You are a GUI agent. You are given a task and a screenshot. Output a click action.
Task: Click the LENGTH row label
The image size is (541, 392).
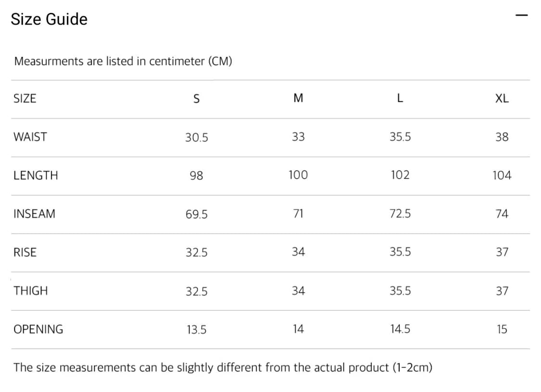click(36, 175)
